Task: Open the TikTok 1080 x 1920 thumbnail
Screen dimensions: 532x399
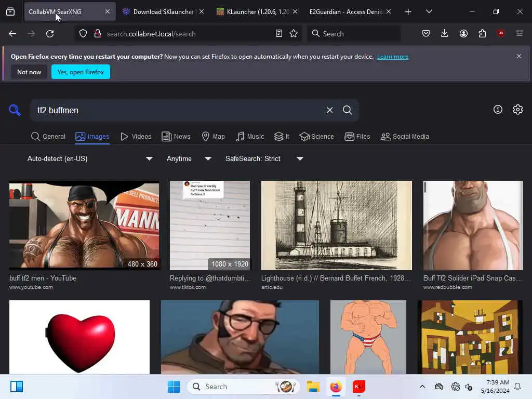Action: 210,225
